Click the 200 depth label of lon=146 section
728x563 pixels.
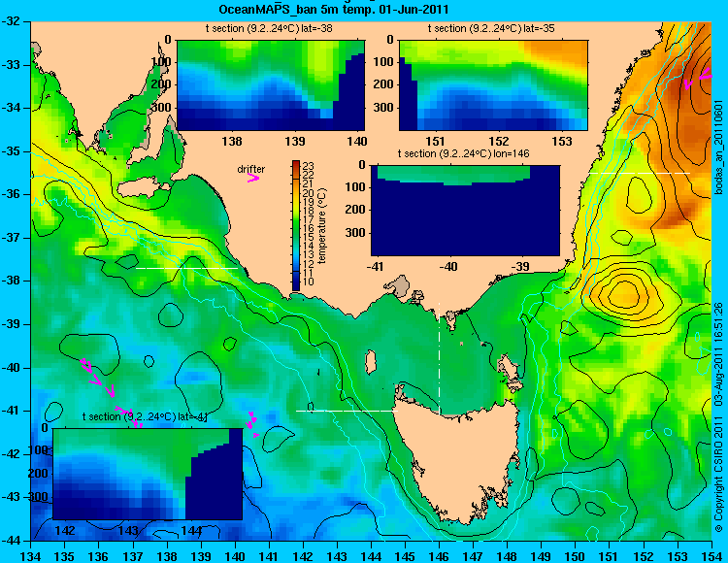tap(357, 210)
